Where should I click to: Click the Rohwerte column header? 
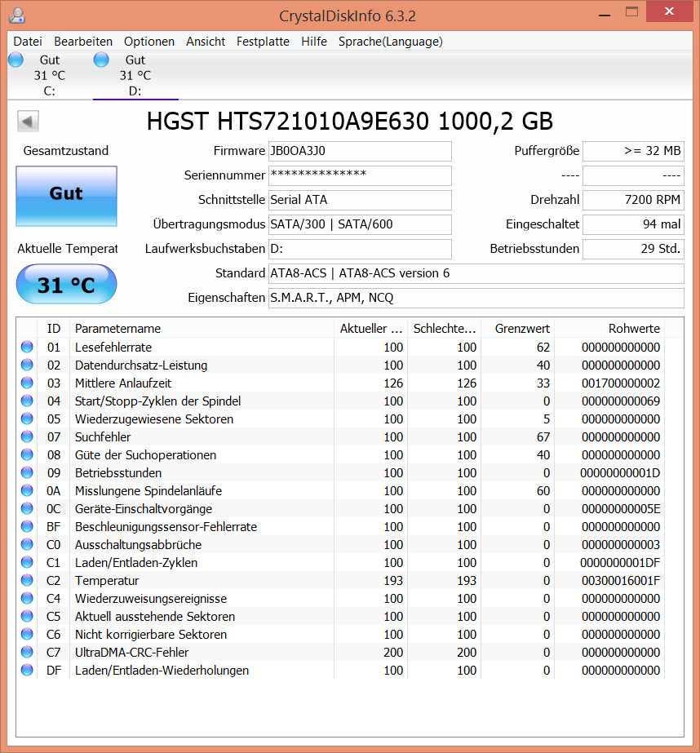pos(609,329)
